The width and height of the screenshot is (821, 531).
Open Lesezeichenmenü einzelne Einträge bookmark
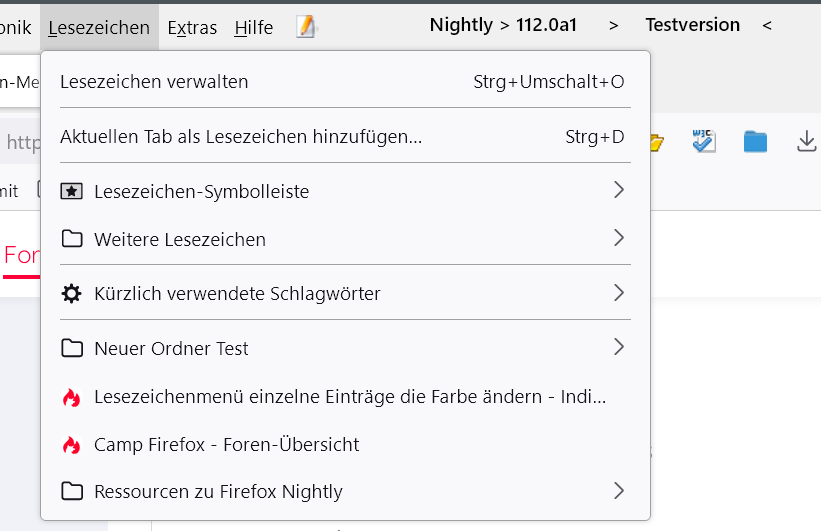pos(350,396)
